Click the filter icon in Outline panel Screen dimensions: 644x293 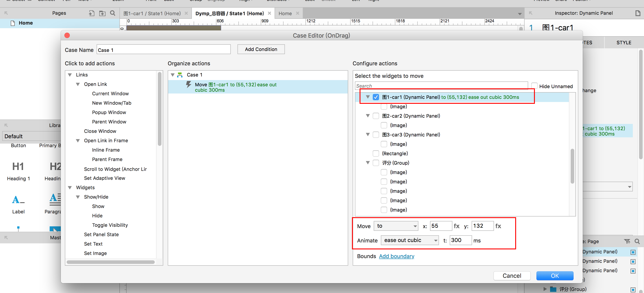[x=627, y=241]
